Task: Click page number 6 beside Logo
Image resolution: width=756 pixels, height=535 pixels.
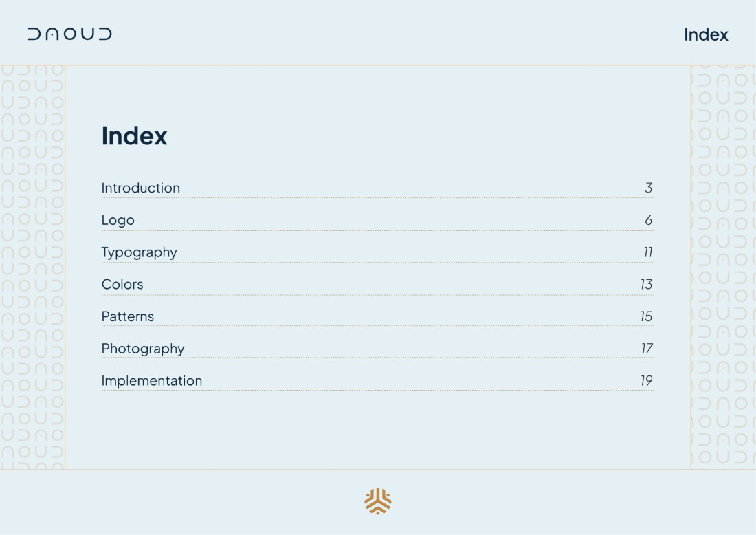Action: (649, 220)
